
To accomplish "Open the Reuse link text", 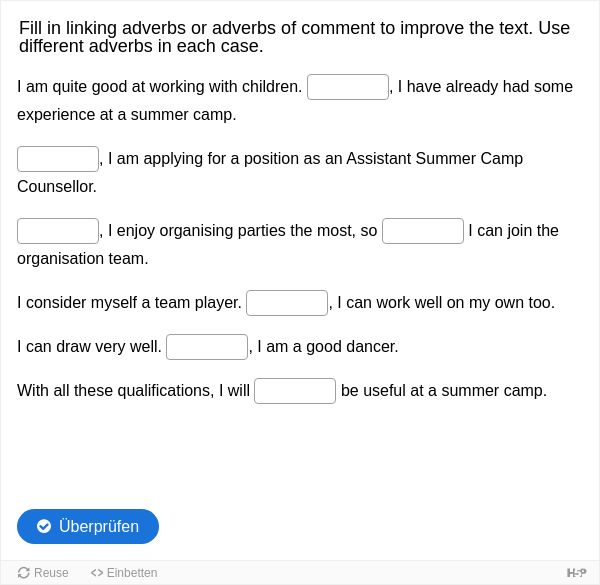I will [51, 573].
